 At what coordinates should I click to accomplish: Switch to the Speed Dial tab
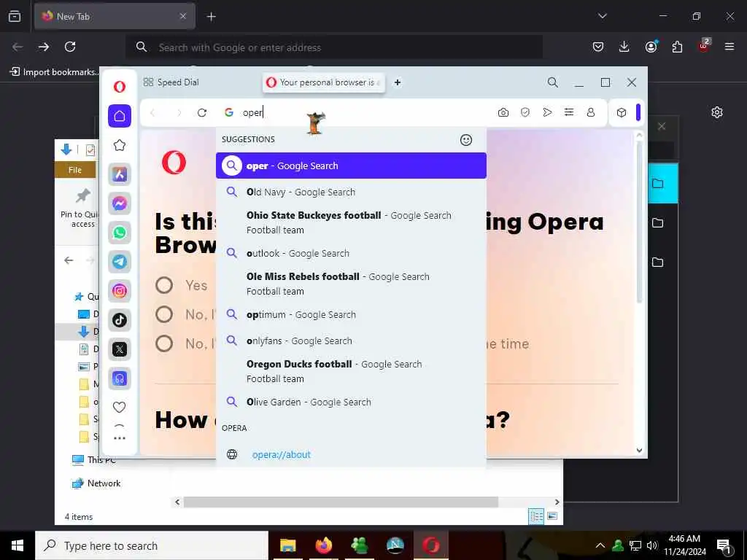pyautogui.click(x=171, y=82)
